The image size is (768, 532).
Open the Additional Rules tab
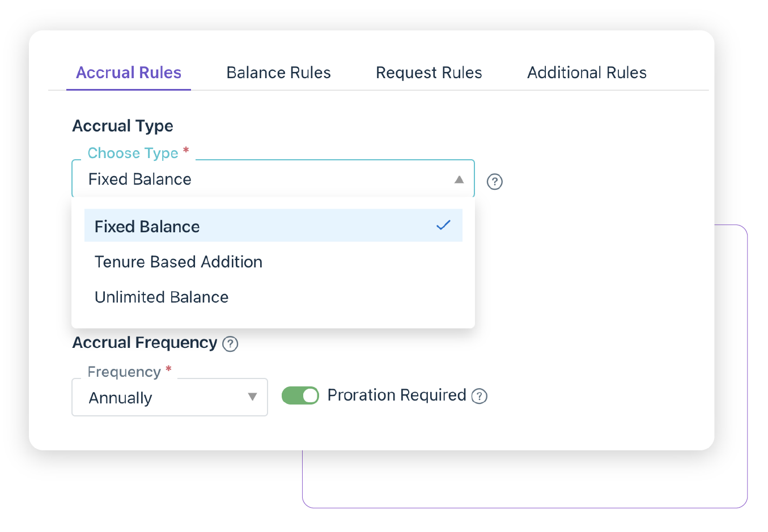point(587,73)
